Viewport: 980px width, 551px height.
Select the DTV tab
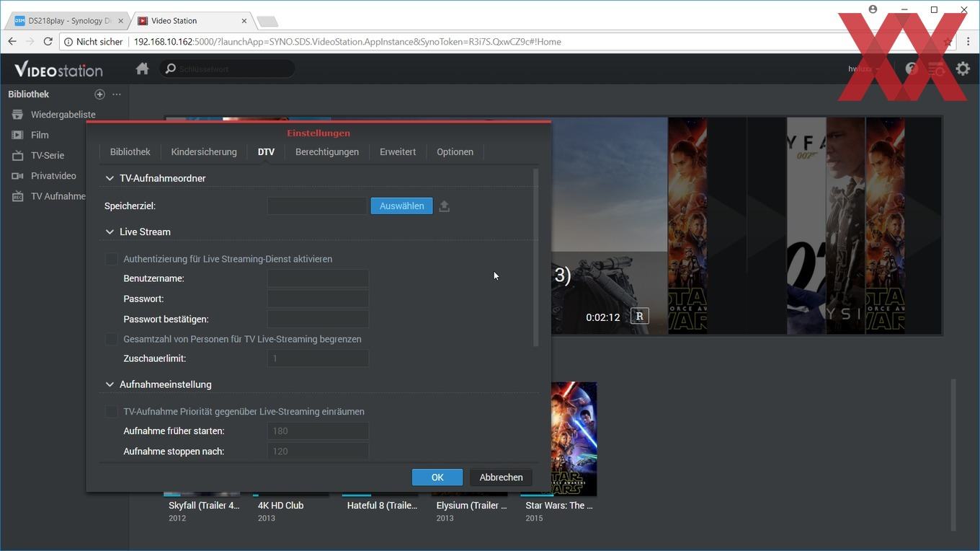pyautogui.click(x=266, y=152)
